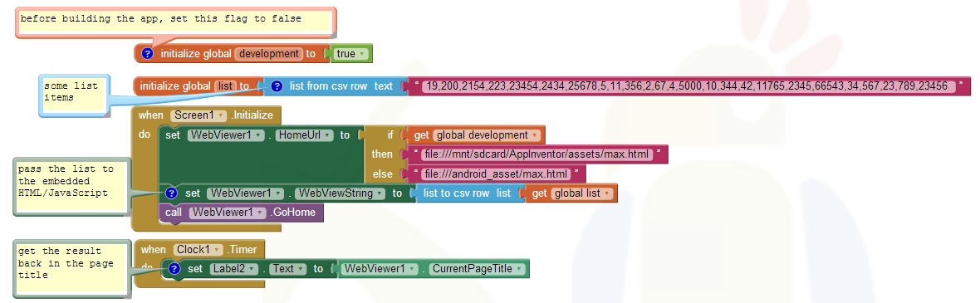The image size is (980, 303).
Task: Open the true/false dropdown on development block
Action: (351, 54)
